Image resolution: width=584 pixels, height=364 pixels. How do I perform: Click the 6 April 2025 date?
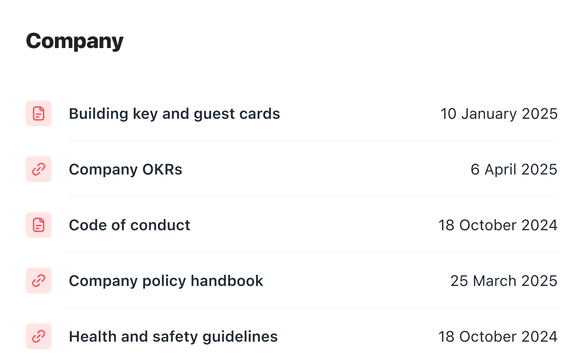pos(514,170)
